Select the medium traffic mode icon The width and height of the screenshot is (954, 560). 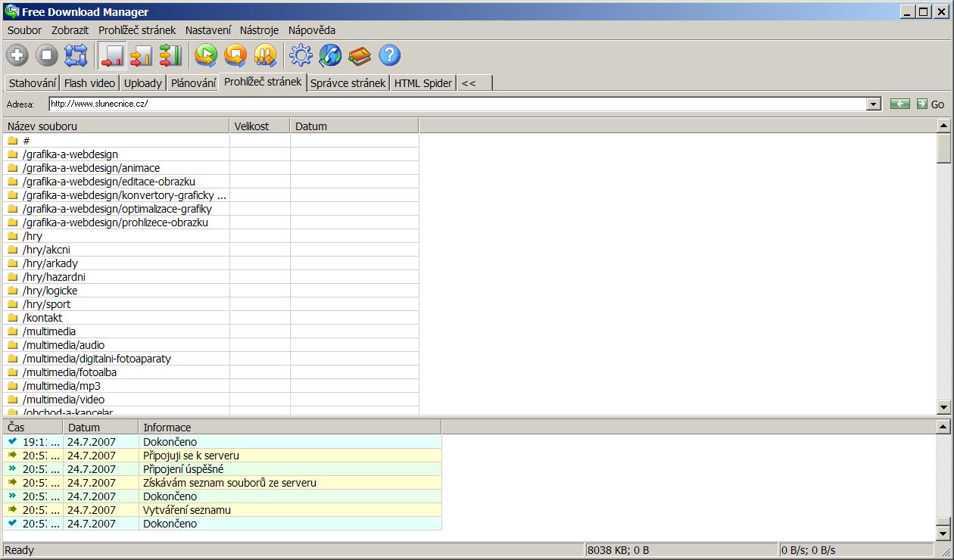142,55
